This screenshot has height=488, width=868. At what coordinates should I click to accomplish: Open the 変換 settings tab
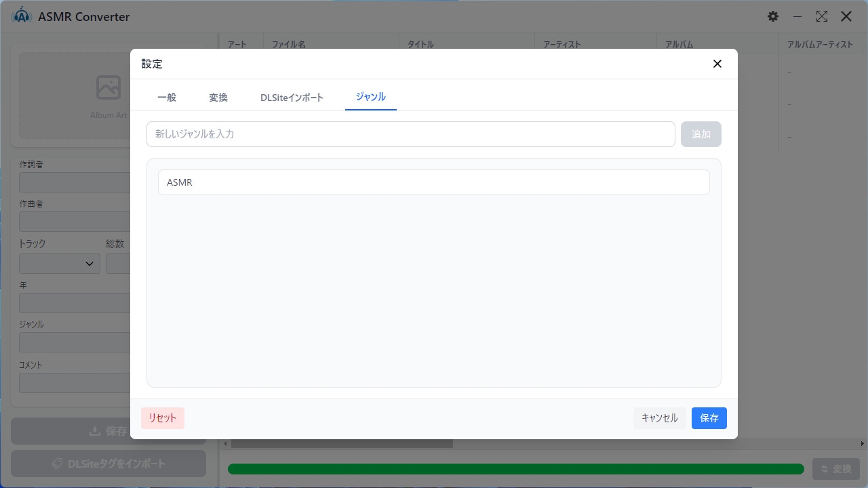218,98
